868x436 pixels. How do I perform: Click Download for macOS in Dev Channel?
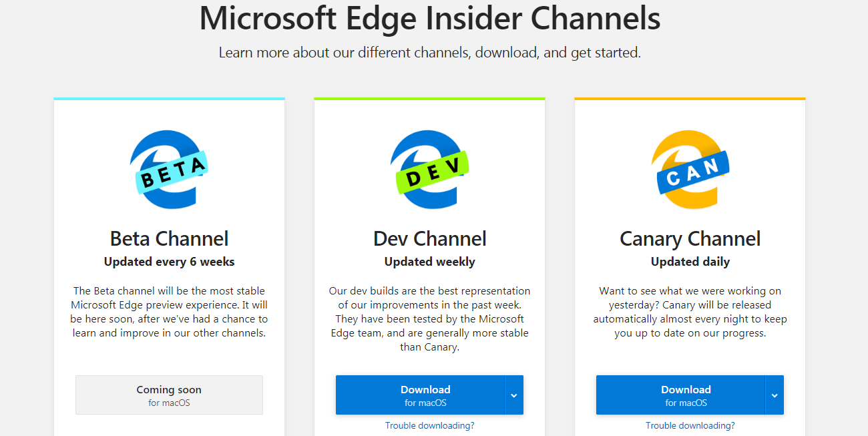[425, 395]
